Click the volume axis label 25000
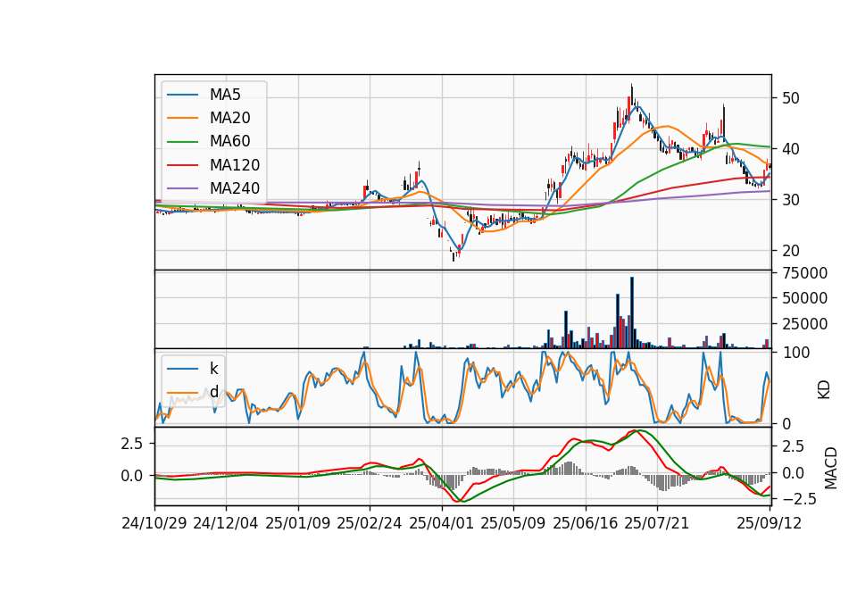 805,324
